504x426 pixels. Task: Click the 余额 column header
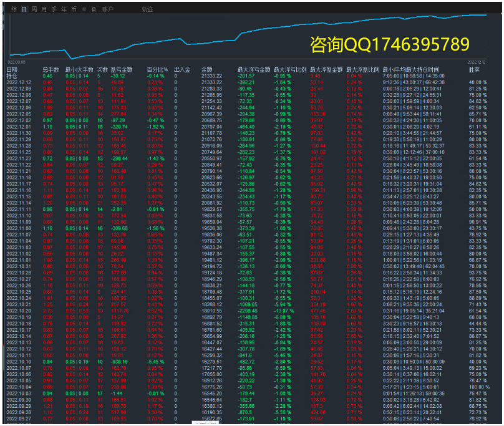click(x=207, y=70)
